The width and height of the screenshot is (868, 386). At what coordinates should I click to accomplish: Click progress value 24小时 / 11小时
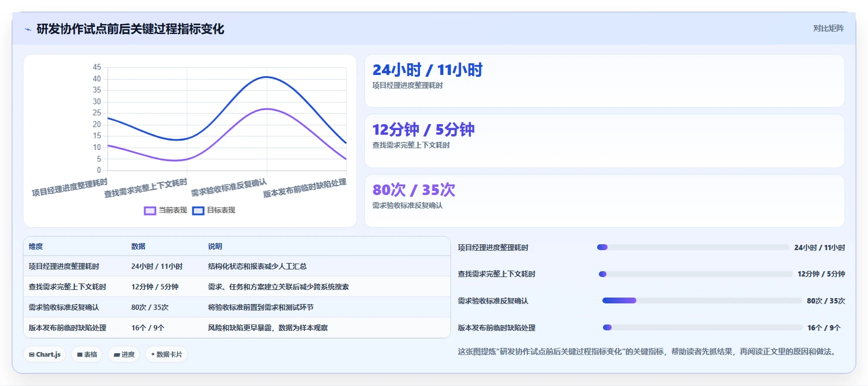point(820,248)
